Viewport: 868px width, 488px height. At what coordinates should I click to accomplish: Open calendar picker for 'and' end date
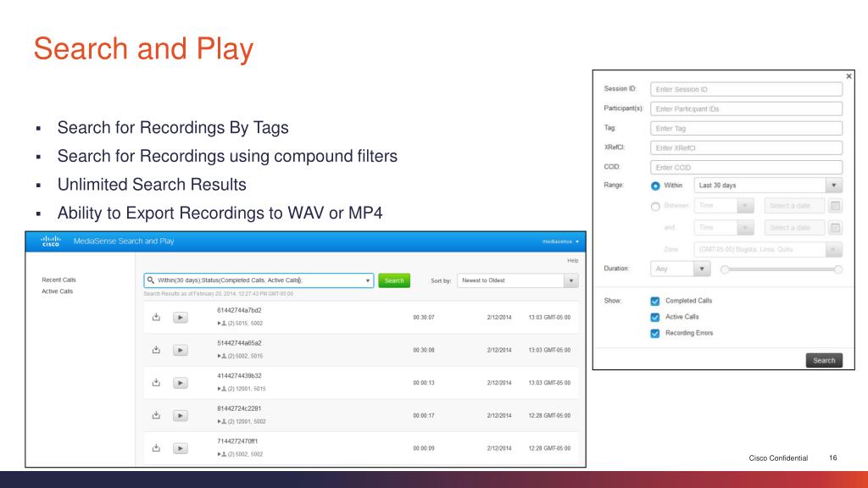(835, 227)
